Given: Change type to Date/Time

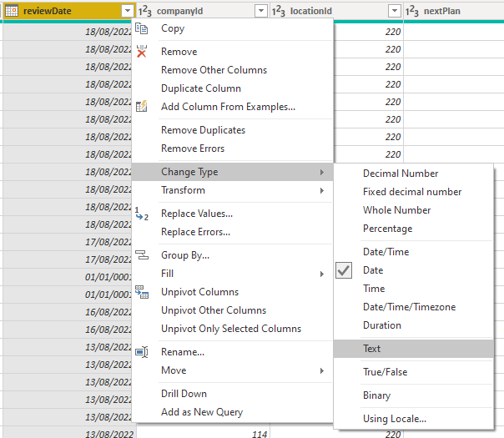Looking at the screenshot, I should [413, 252].
